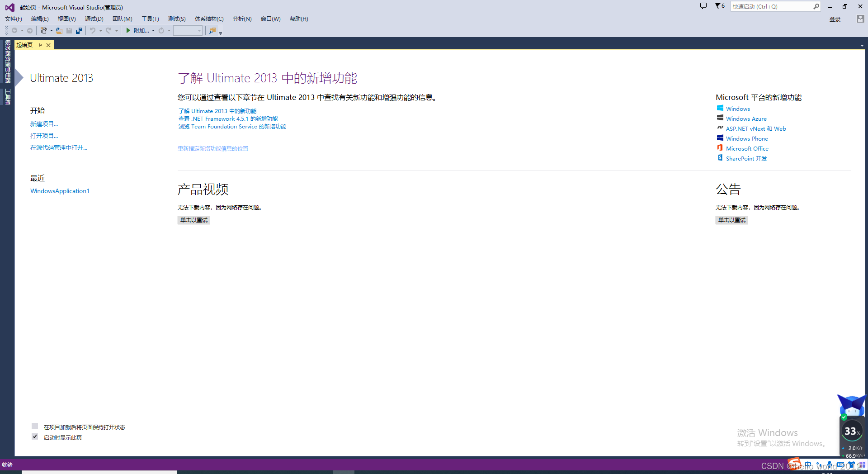
Task: Open the 测试(S) menu
Action: pyautogui.click(x=177, y=19)
